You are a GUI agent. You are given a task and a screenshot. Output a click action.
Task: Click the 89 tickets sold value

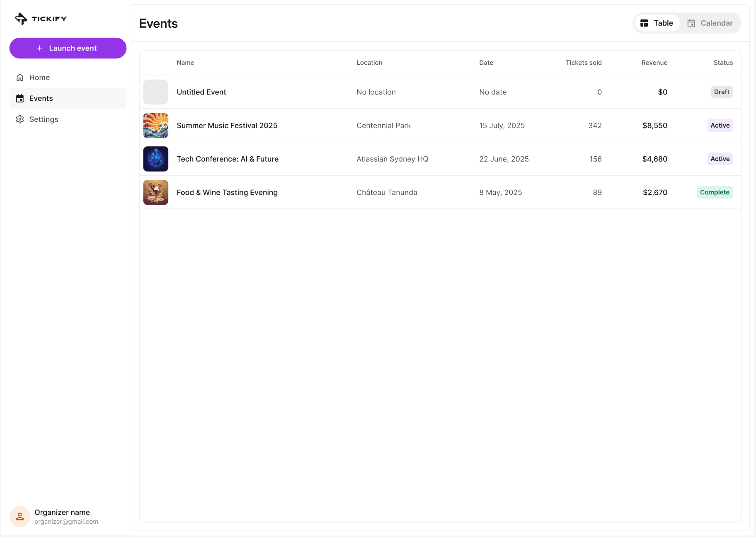click(597, 192)
